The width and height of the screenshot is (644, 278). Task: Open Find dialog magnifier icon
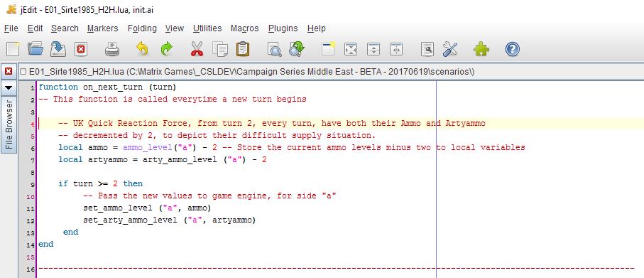click(x=274, y=50)
